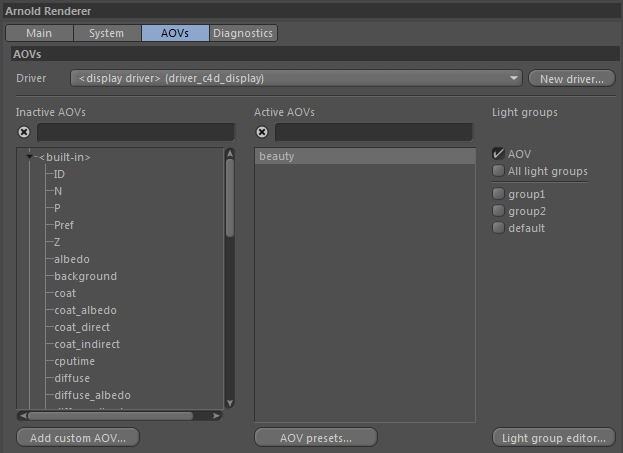Select the P AOV entry

[x=57, y=208]
